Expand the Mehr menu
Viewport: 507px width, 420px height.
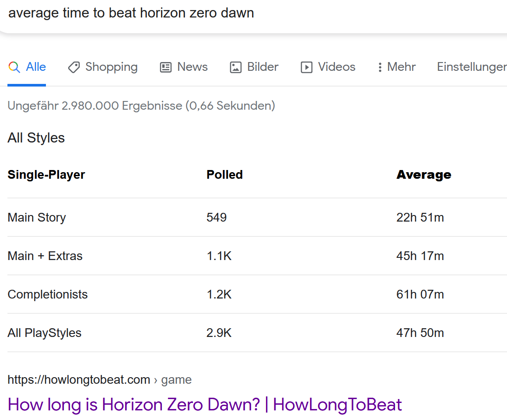tap(401, 67)
